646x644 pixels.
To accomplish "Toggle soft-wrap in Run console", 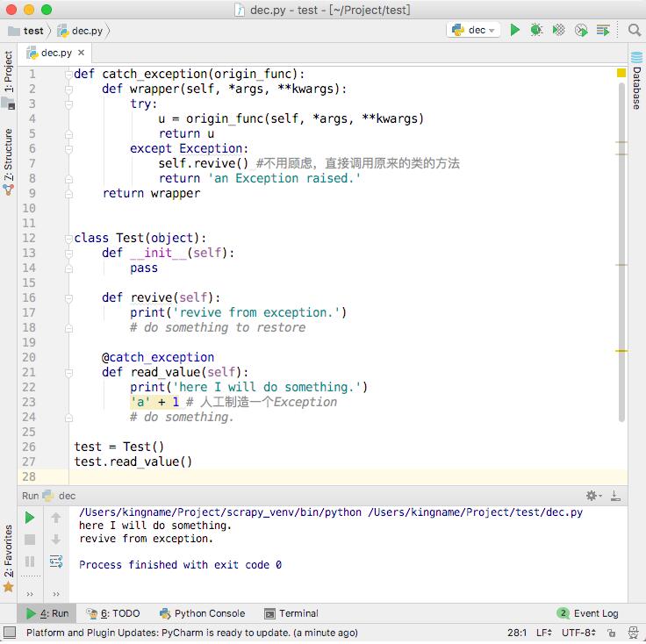I will pos(56,562).
